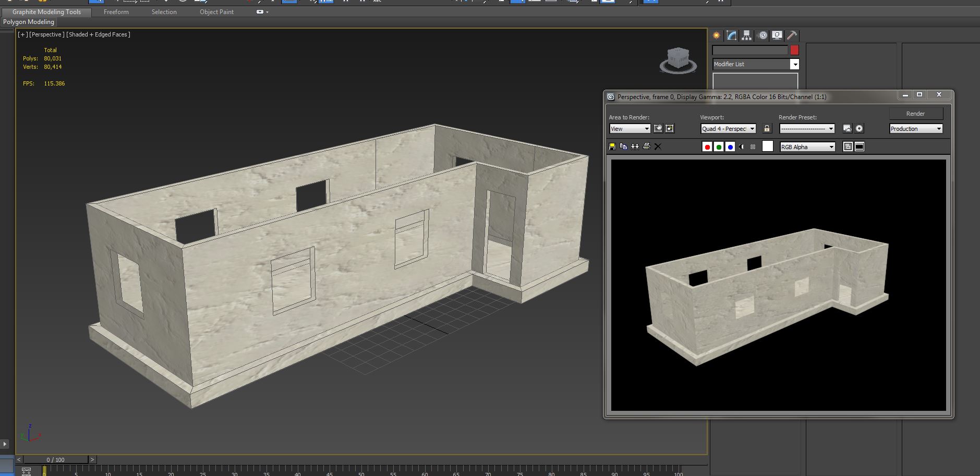The height and width of the screenshot is (476, 980).
Task: Open the RGB Alpha channel dropdown
Action: click(832, 147)
